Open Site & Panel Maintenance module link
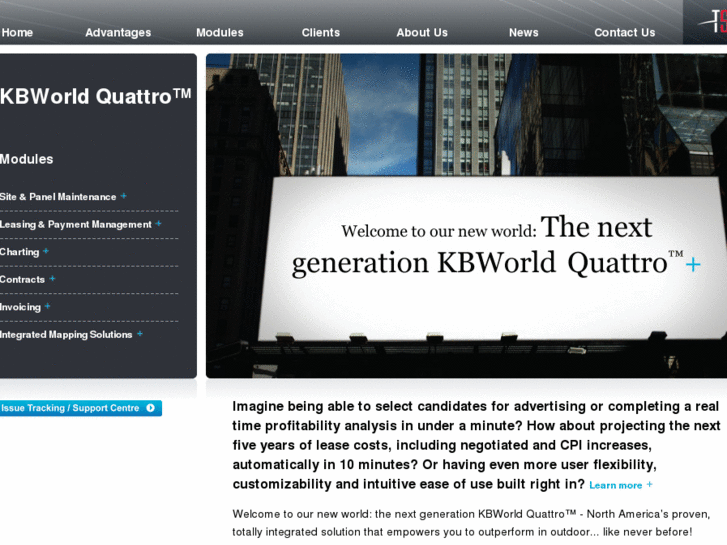The image size is (727, 545). click(58, 197)
